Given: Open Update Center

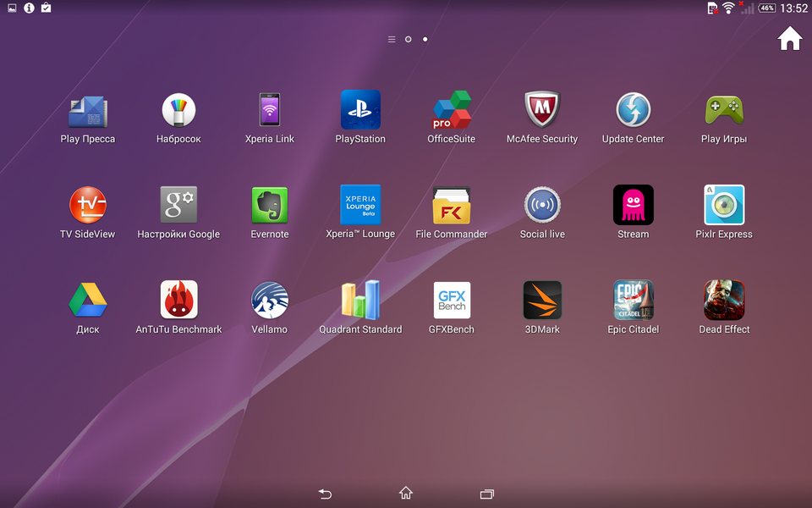Looking at the screenshot, I should click(x=633, y=110).
